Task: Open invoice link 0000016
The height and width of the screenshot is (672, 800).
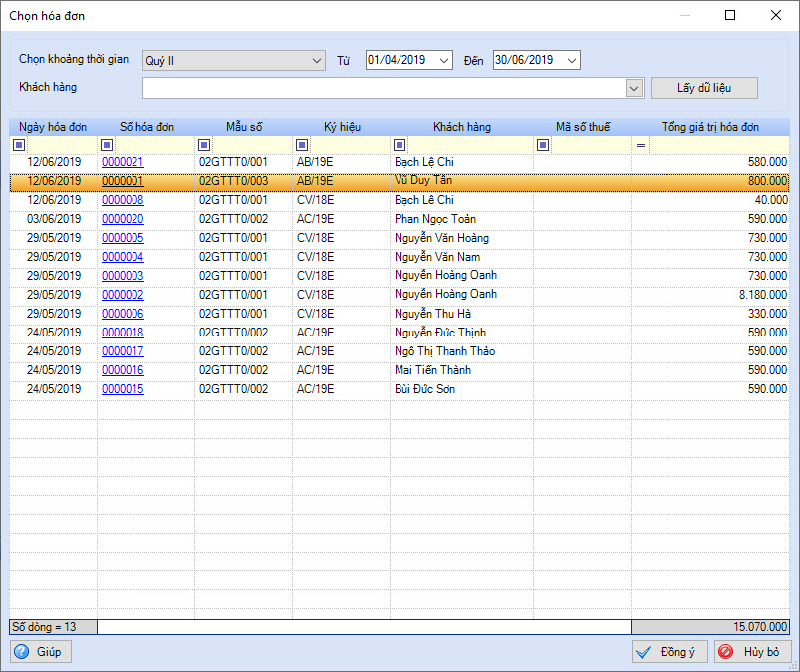Action: click(x=123, y=369)
